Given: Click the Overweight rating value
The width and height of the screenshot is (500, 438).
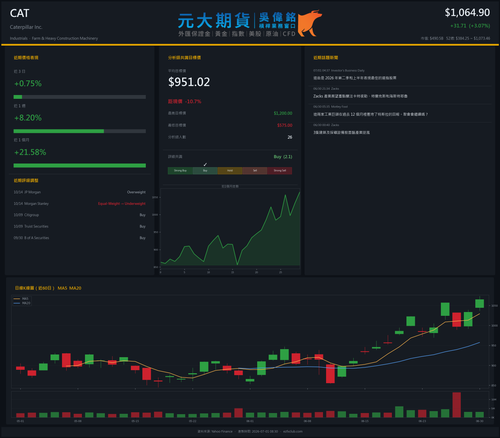Looking at the screenshot, I should pyautogui.click(x=136, y=192).
